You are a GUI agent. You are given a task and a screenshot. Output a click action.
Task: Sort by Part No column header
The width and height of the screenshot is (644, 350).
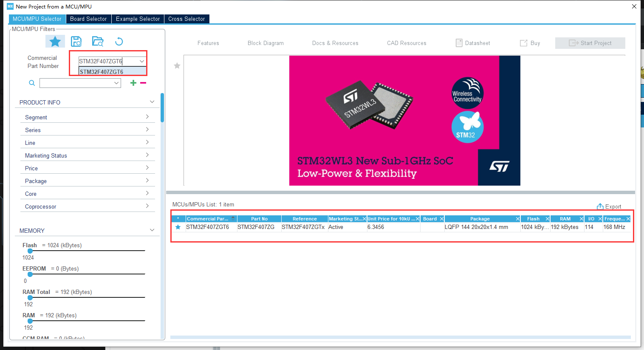259,219
